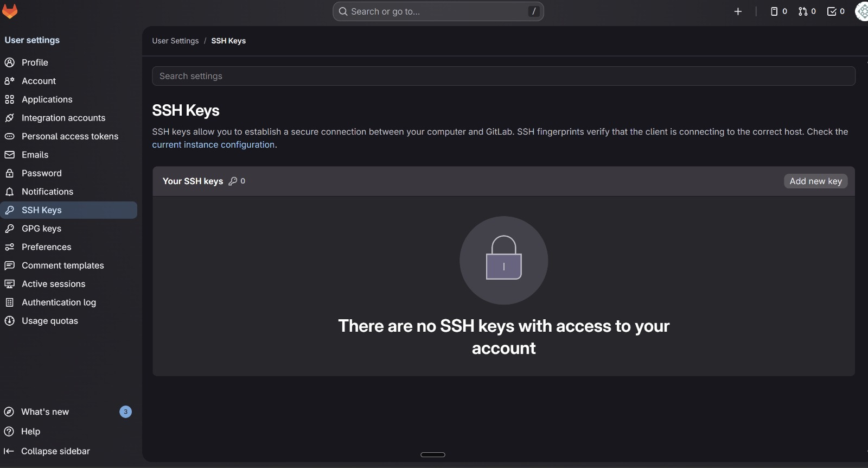This screenshot has width=868, height=468.
Task: Select GPG keys in the sidebar
Action: pos(41,229)
